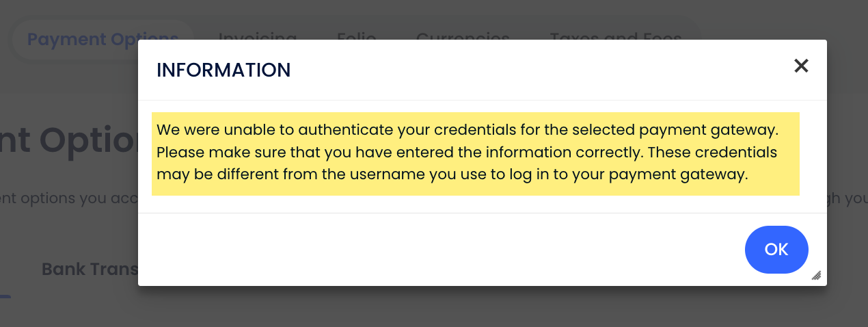Click the partially hidden Payment Options page heading
The image size is (868, 327).
[x=68, y=141]
